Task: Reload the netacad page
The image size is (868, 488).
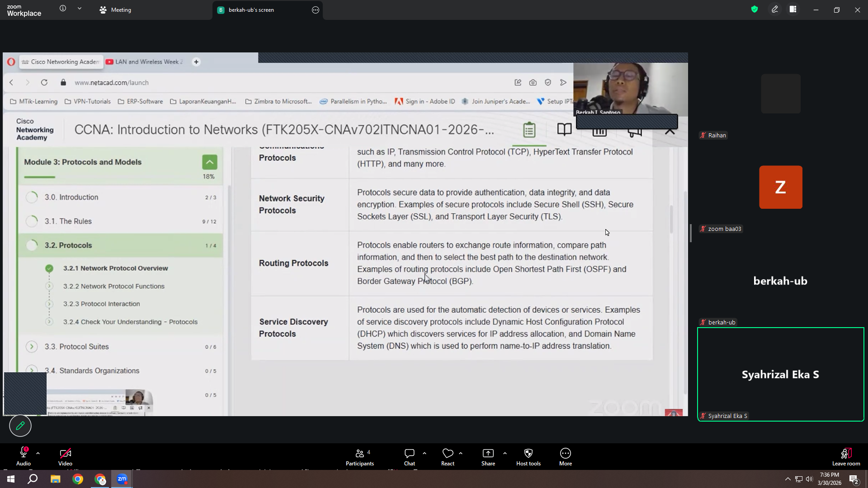Action: point(44,83)
